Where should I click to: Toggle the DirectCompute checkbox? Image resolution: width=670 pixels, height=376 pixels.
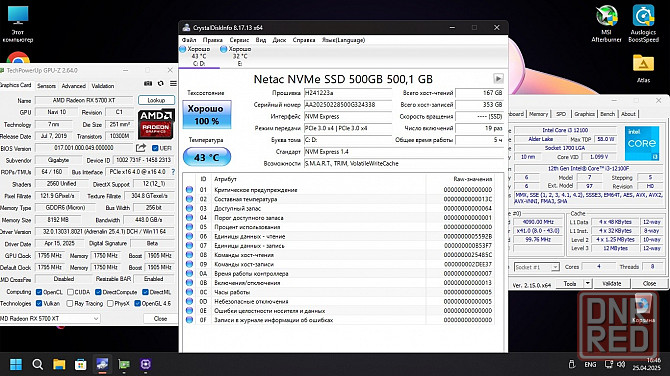[98, 292]
